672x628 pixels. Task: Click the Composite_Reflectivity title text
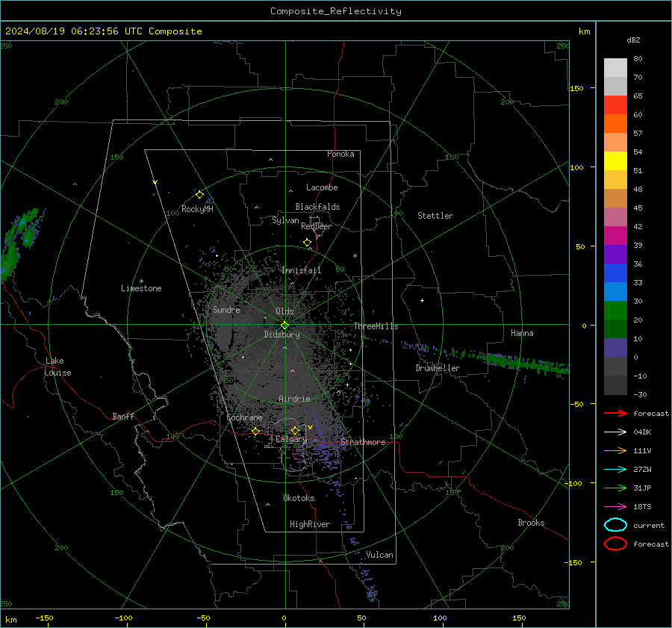pos(335,11)
